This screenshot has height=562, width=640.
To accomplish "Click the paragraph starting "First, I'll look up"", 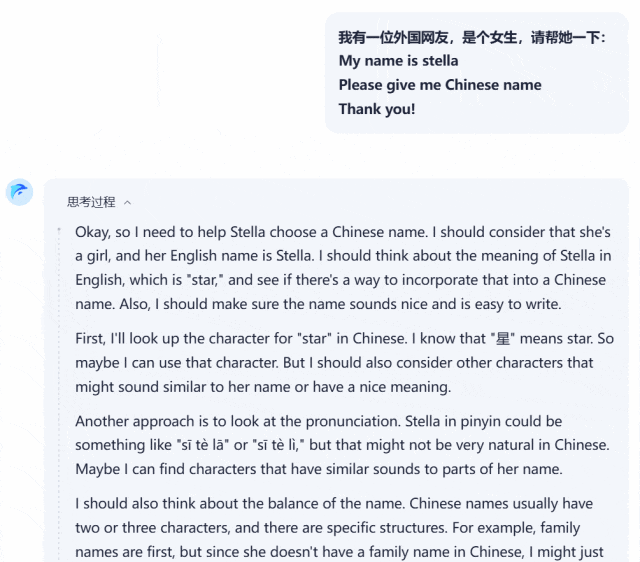I will tap(344, 362).
